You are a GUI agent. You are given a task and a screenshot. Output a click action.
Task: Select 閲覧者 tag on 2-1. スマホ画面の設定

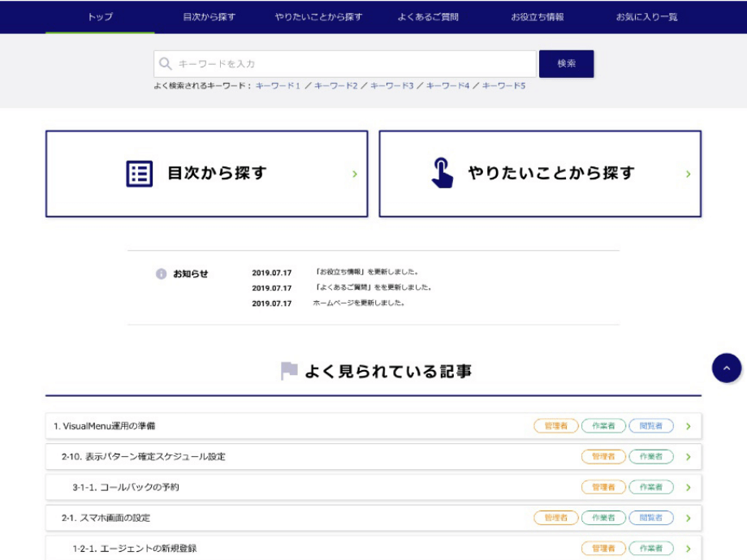650,518
